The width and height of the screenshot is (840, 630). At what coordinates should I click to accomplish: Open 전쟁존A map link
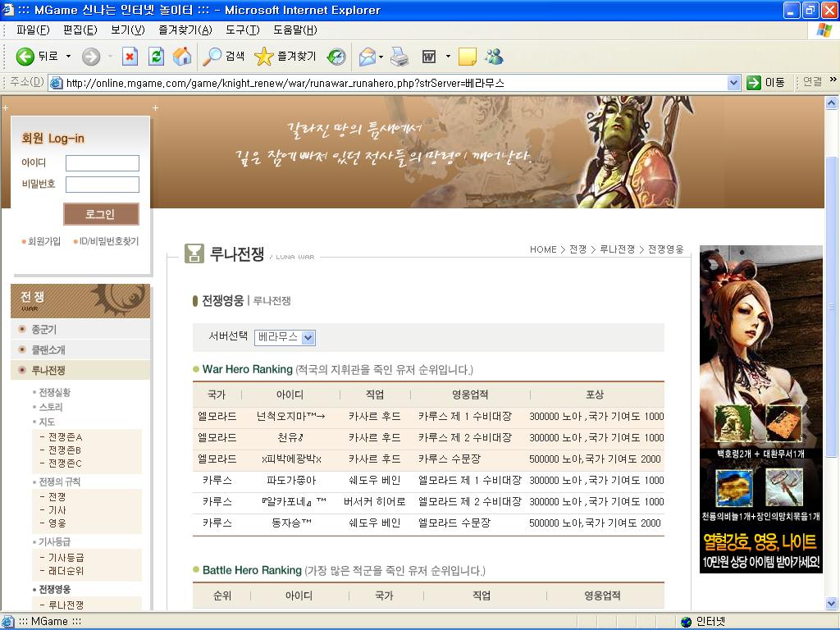click(x=65, y=437)
